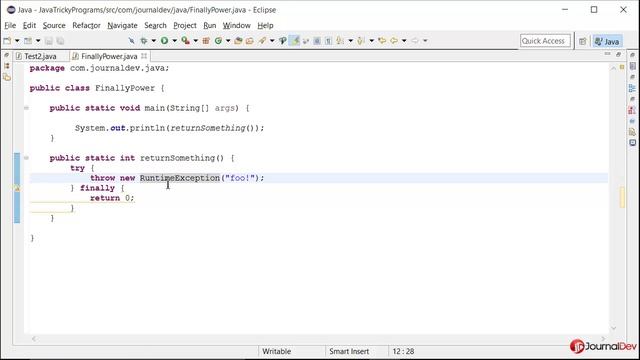Click the Last Edit Location icon
This screenshot has height=360, width=640.
382,41
